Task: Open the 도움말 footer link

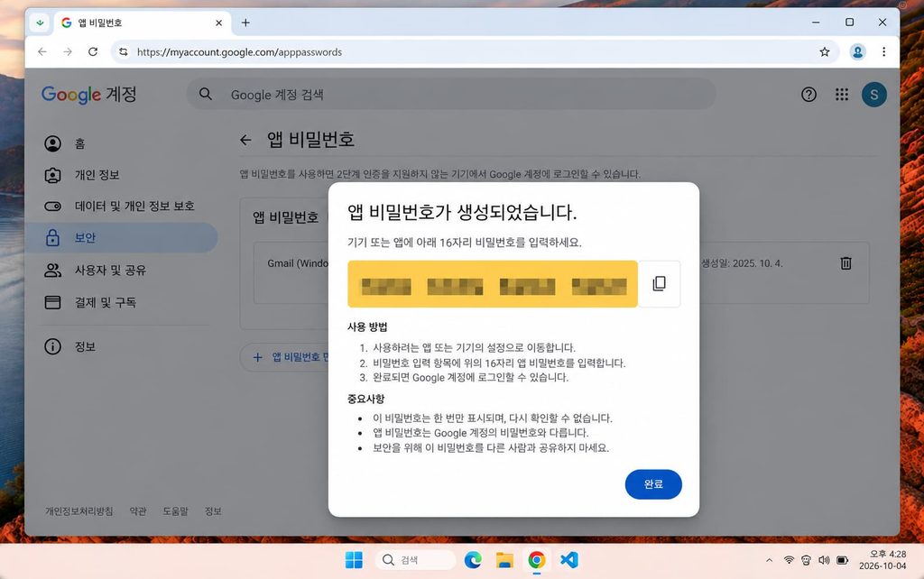Action: pyautogui.click(x=176, y=510)
